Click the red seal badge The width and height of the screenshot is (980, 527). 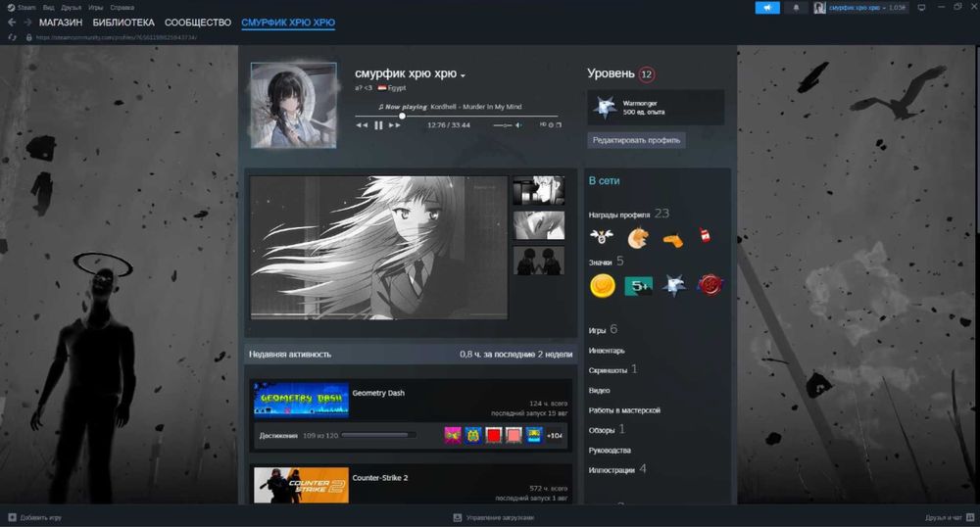tap(710, 286)
